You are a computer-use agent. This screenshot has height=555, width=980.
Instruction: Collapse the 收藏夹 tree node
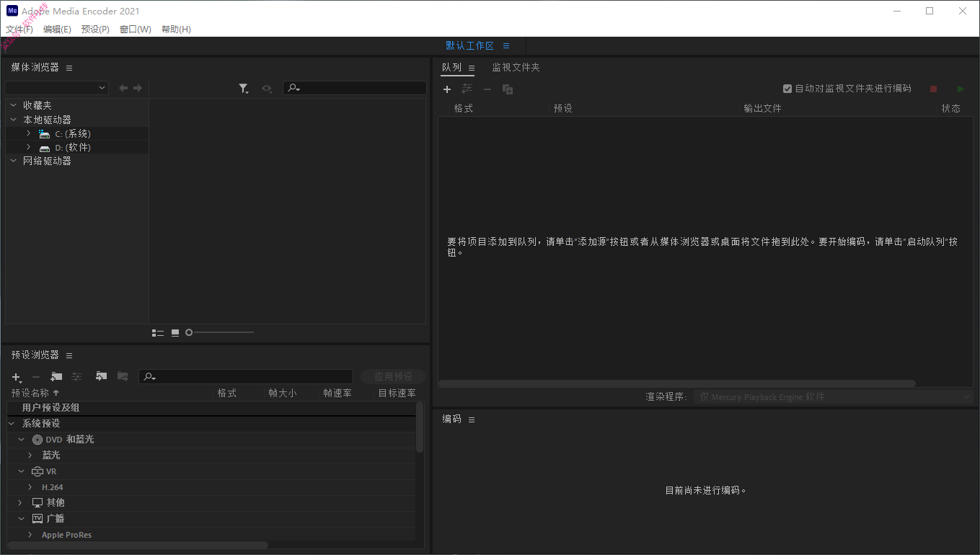tap(13, 105)
